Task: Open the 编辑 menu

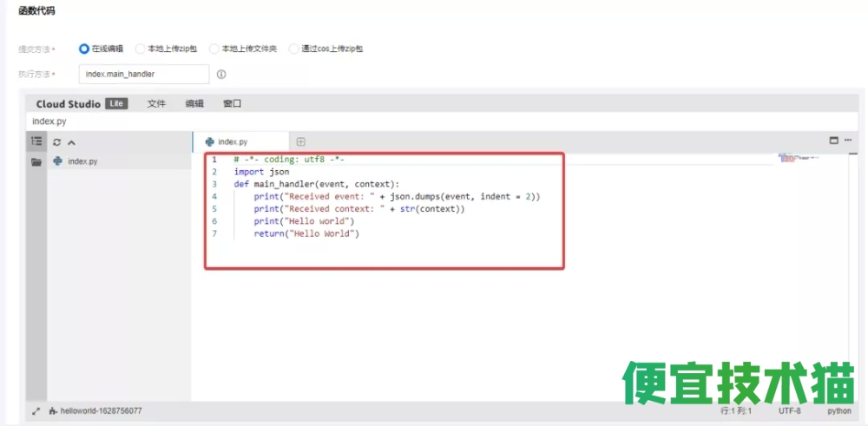Action: pos(194,104)
